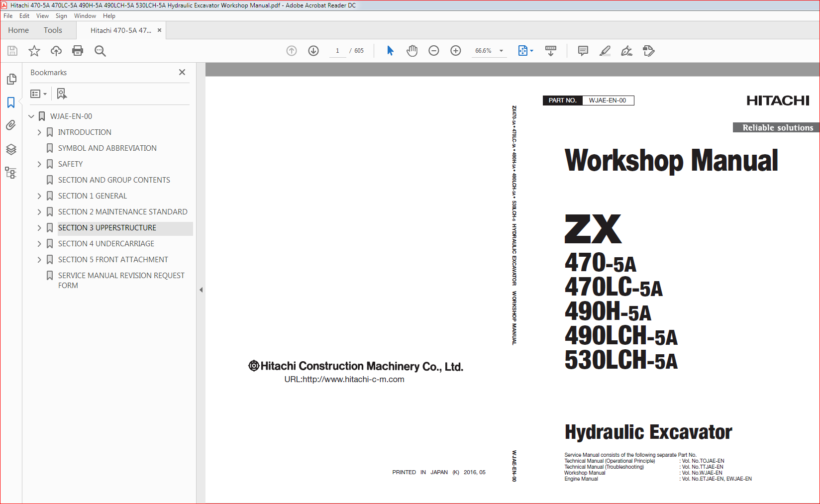Screen dimensions: 820x504
Task: Click the share/send file icon
Action: (649, 51)
